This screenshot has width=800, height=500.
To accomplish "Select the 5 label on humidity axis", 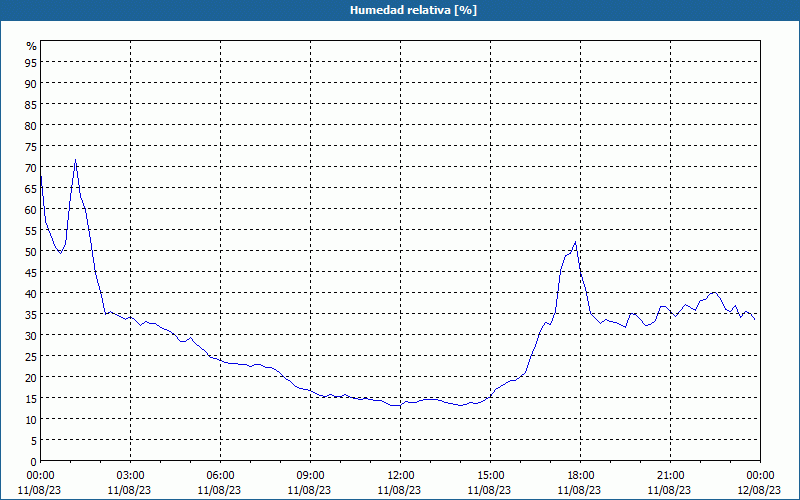I will (x=34, y=441).
